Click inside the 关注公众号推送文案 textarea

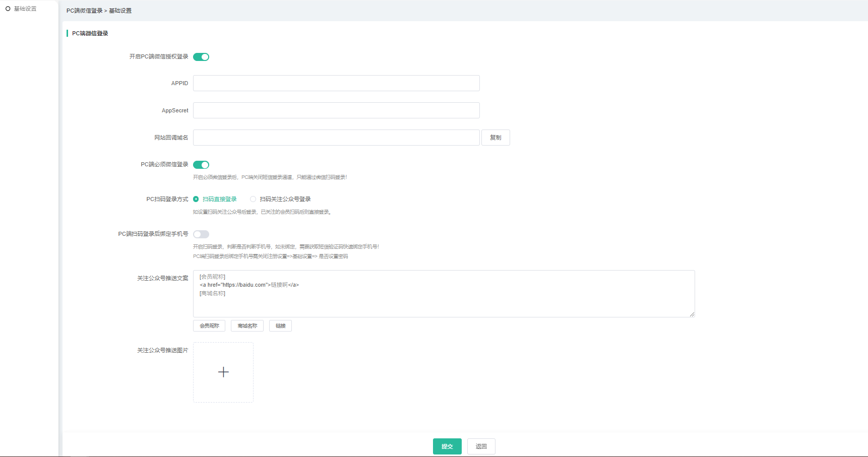pyautogui.click(x=444, y=302)
